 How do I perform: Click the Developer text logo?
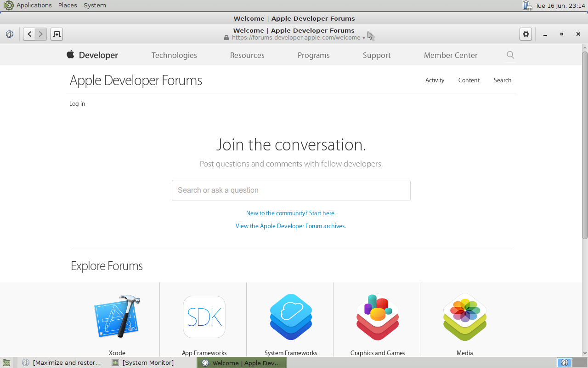click(98, 55)
